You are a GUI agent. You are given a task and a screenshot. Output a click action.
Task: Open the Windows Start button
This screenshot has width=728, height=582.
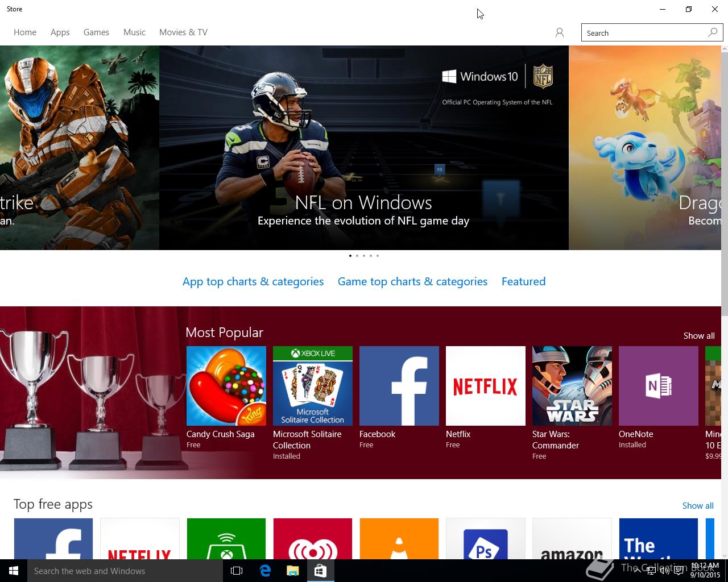click(14, 571)
